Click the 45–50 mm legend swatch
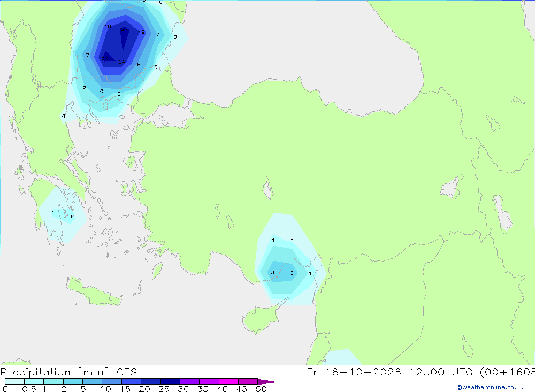Viewport: 535px width, 392px height. point(248,381)
